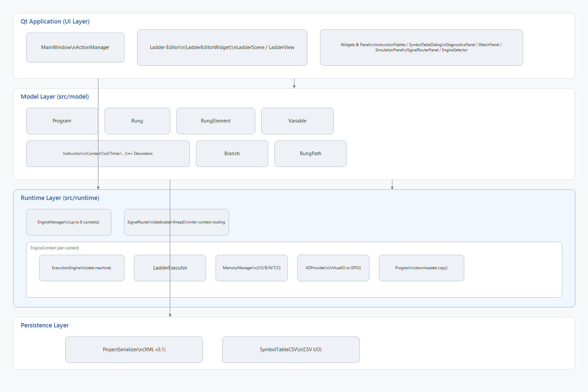Click the Program downloaded copy box
This screenshot has height=392, width=588.
click(x=421, y=268)
